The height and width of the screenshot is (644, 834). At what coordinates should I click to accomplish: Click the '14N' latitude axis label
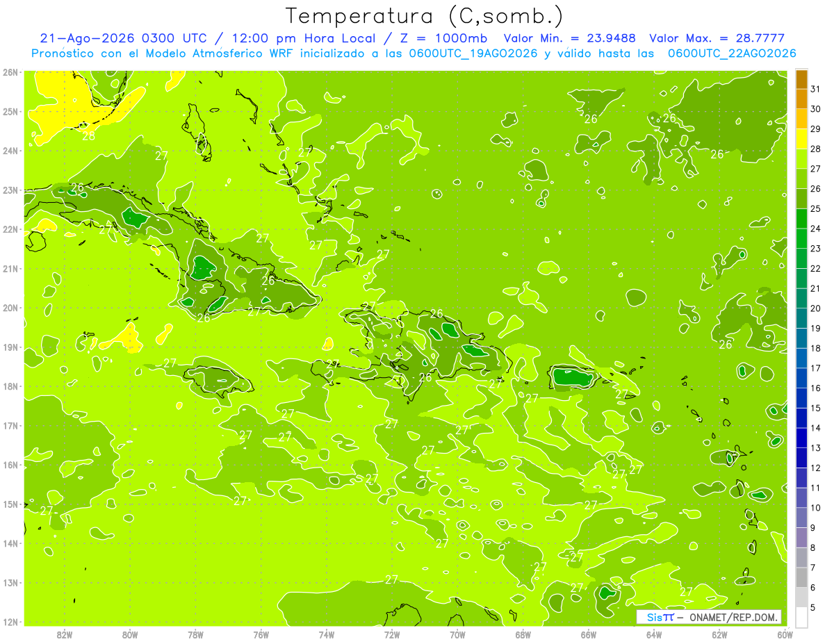[10, 543]
